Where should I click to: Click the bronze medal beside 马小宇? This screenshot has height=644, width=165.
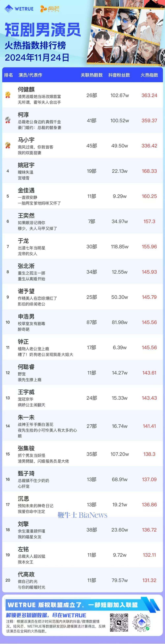8,145
